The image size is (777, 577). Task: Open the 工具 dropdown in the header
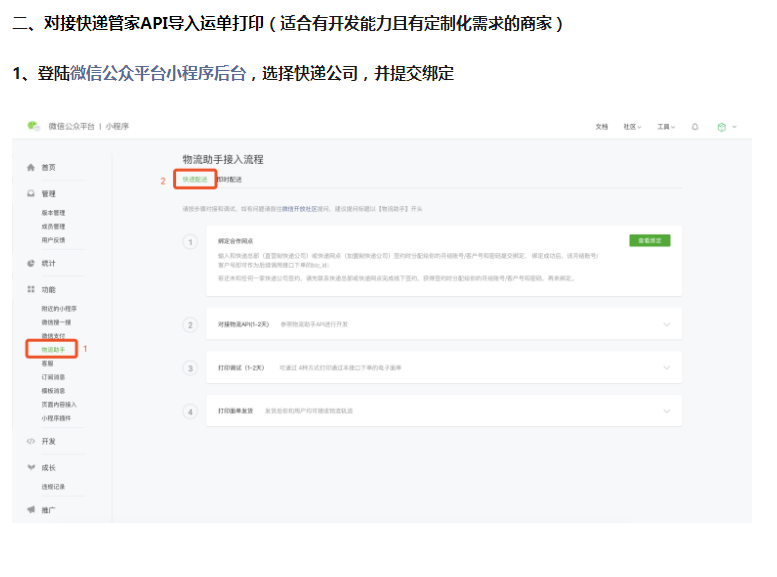[666, 127]
